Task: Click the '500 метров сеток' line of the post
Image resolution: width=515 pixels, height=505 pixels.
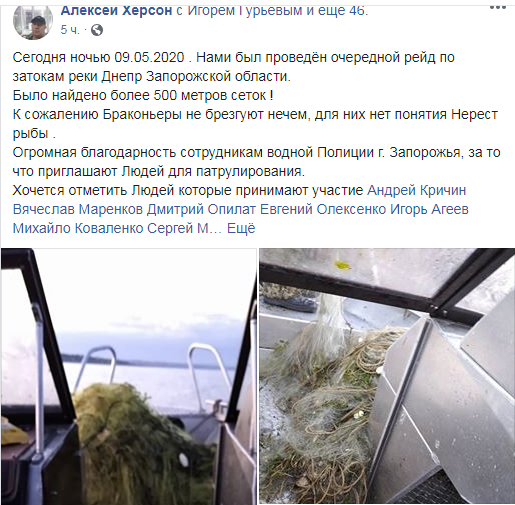Action: point(143,96)
